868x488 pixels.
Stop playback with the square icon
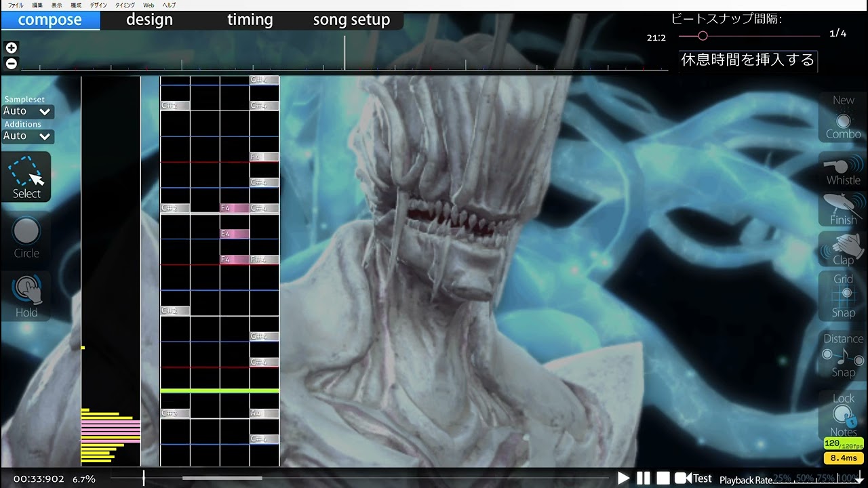tap(663, 478)
